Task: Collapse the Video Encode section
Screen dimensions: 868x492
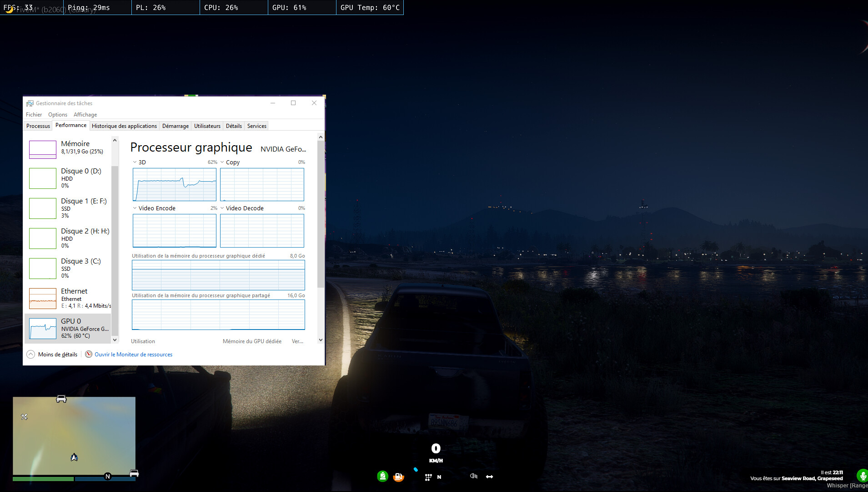Action: [x=135, y=208]
